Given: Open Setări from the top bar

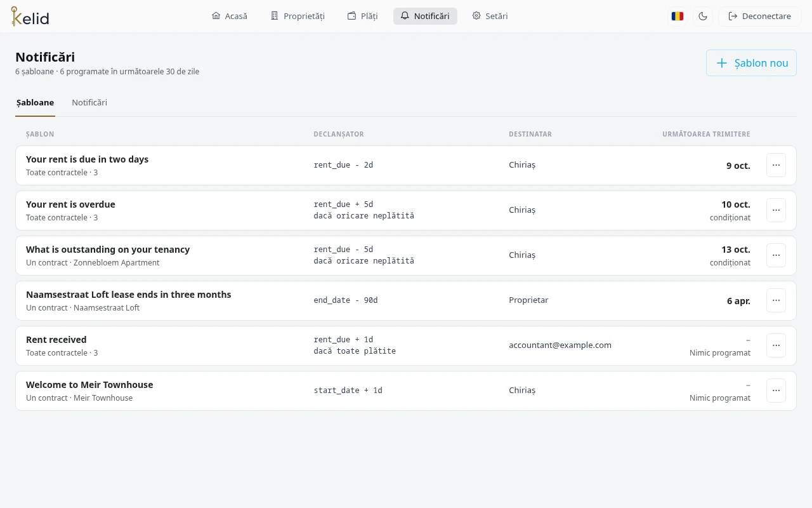Looking at the screenshot, I should point(490,16).
